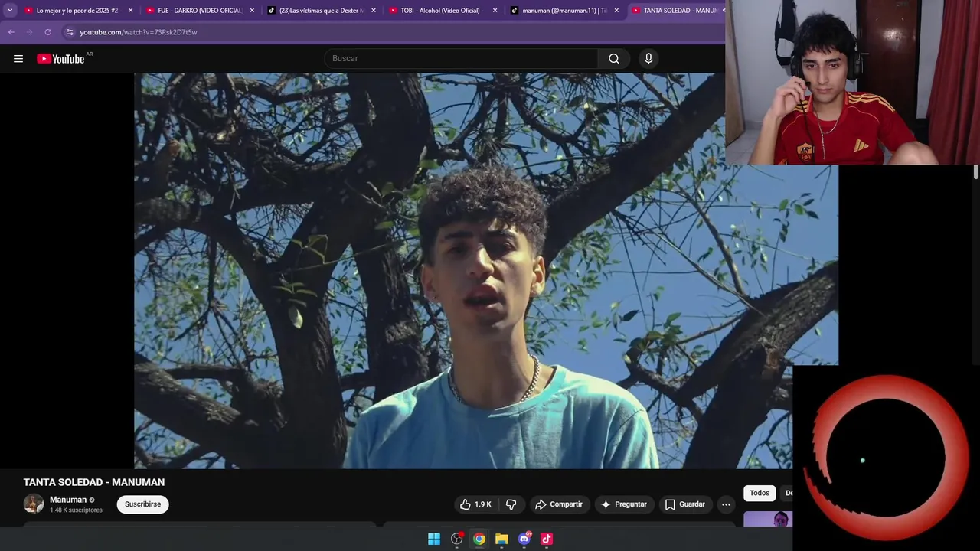
Task: Save video with the Guardar button
Action: [x=684, y=504]
